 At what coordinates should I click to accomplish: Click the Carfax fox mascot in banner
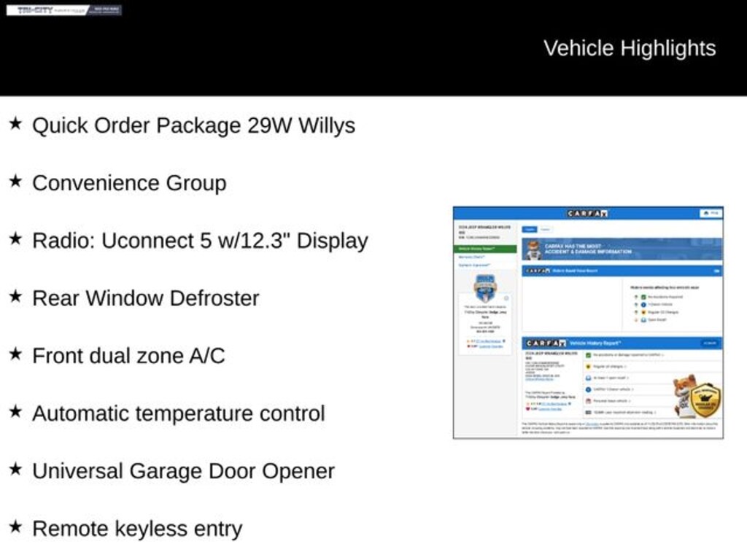point(533,249)
